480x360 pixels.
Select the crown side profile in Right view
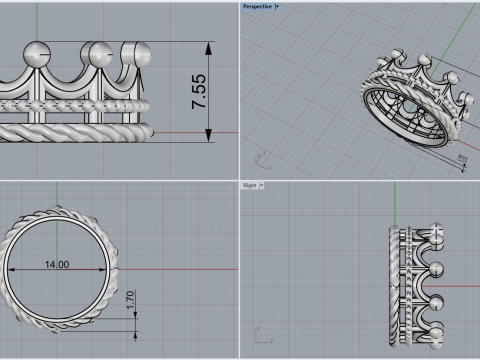(416, 286)
